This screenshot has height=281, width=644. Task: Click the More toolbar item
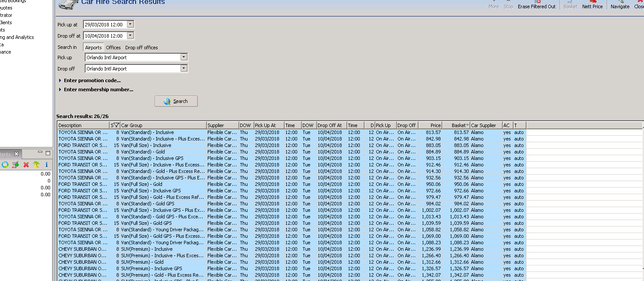click(494, 4)
